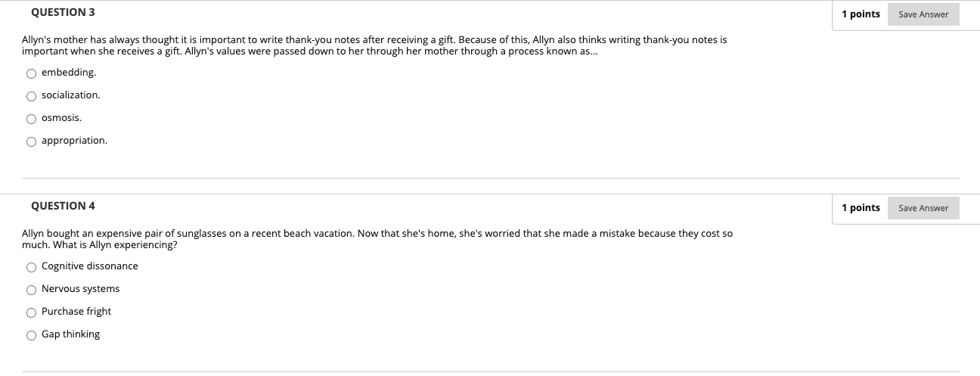Click '1 points' label for Question 4
980x376 pixels.
861,208
